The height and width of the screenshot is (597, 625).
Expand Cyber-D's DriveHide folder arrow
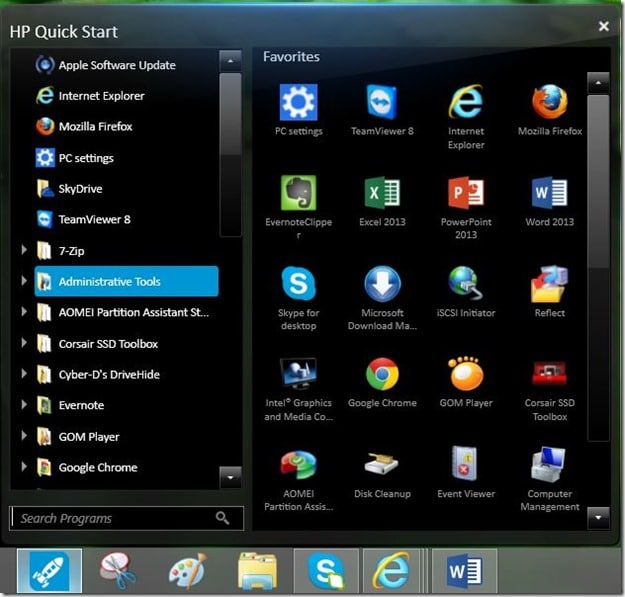coord(24,373)
